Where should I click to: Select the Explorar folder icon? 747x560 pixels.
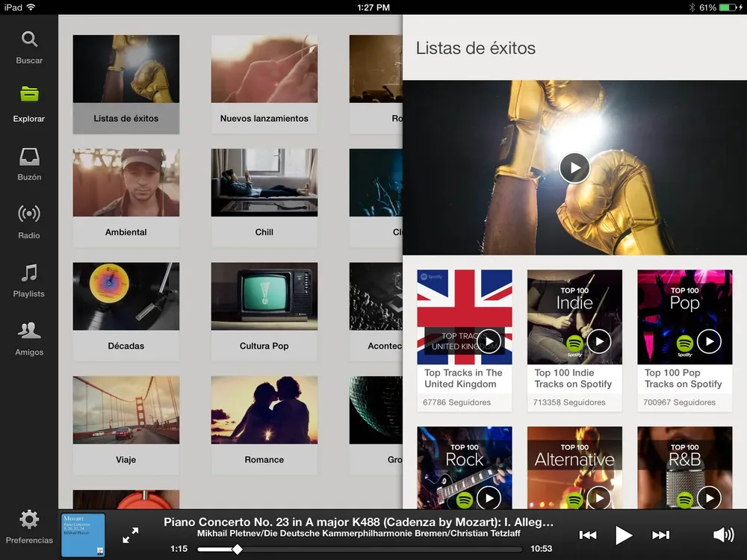(x=29, y=95)
